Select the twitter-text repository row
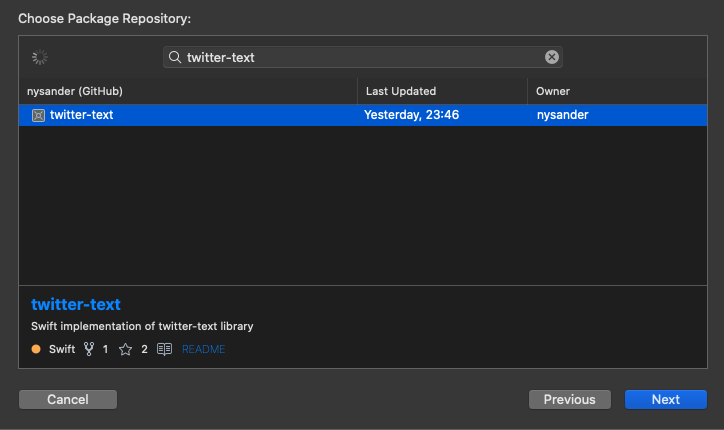 coord(362,115)
